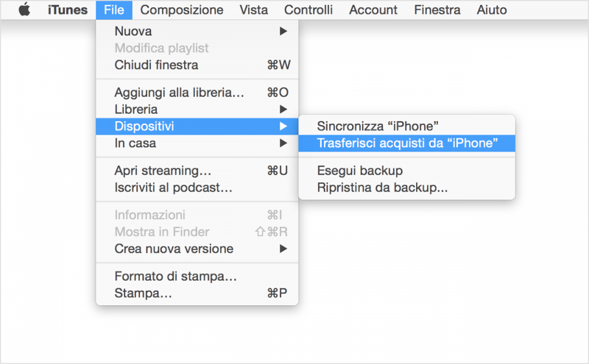This screenshot has height=364, width=589.
Task: Expand the In casa submenu
Action: click(x=197, y=143)
